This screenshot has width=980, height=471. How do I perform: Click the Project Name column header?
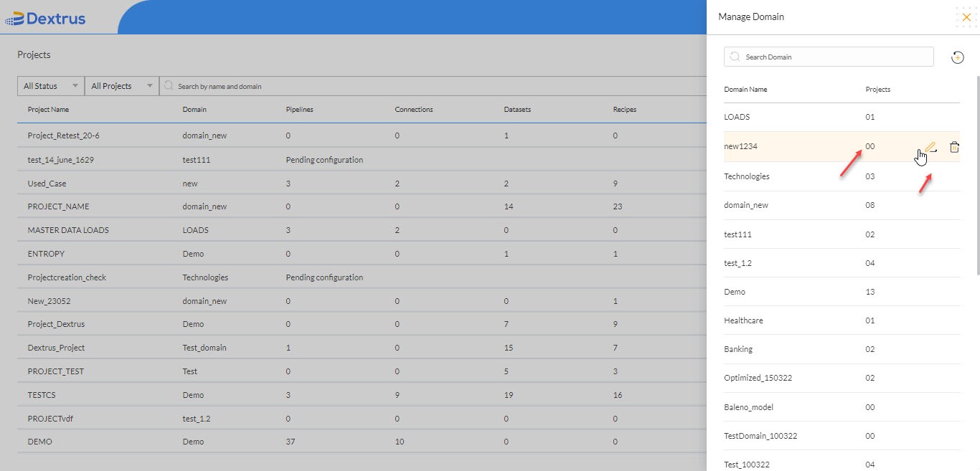click(x=48, y=110)
